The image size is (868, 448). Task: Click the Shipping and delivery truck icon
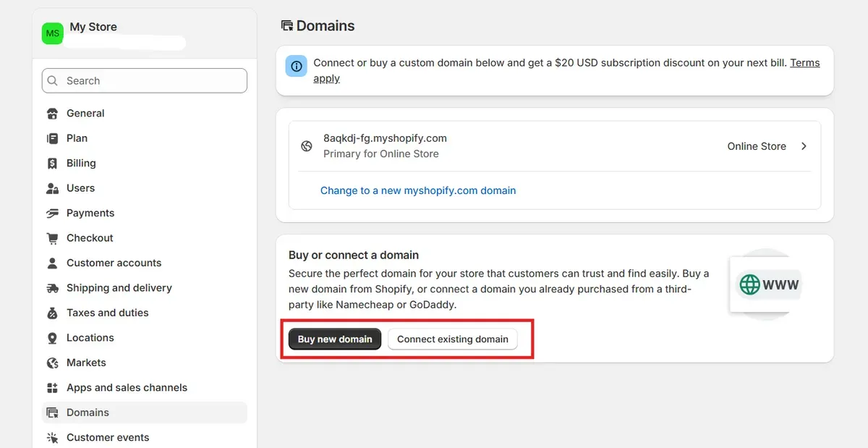tap(52, 288)
